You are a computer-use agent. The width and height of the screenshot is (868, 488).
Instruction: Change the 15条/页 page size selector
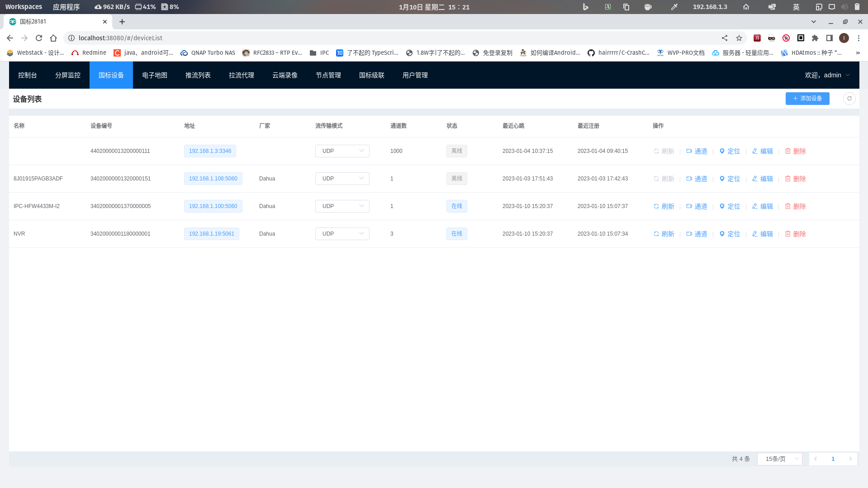pyautogui.click(x=779, y=459)
